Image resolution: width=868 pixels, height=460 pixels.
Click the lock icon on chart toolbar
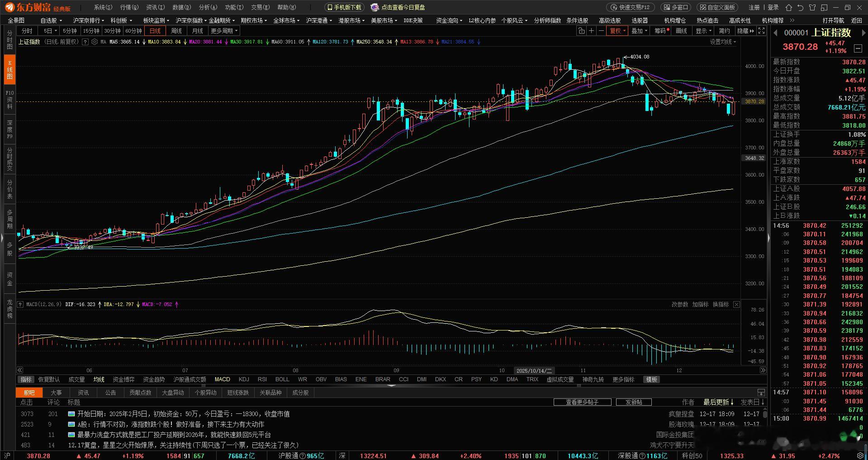pos(581,31)
